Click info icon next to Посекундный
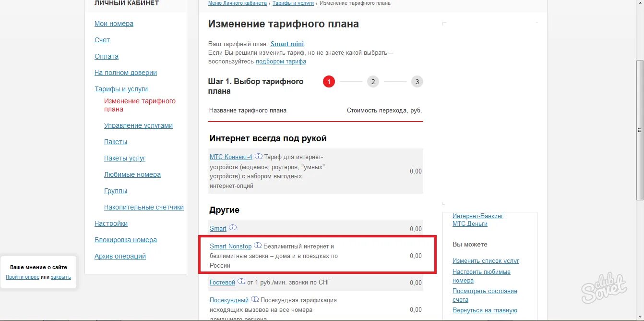The height and width of the screenshot is (321, 644). (x=255, y=299)
